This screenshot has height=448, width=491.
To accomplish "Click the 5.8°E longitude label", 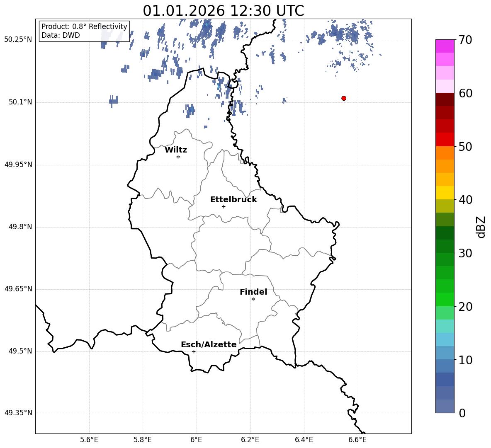I will coord(143,440).
